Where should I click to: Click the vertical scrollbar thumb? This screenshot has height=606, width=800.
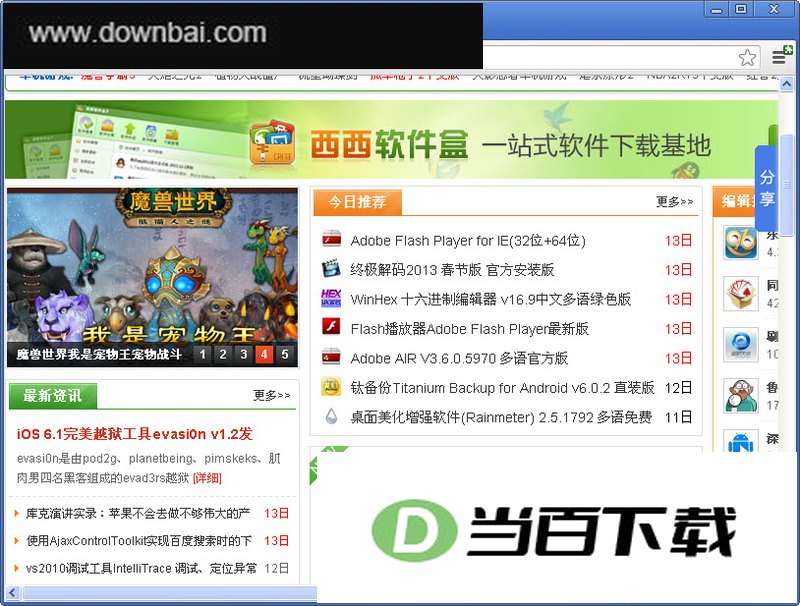click(787, 185)
